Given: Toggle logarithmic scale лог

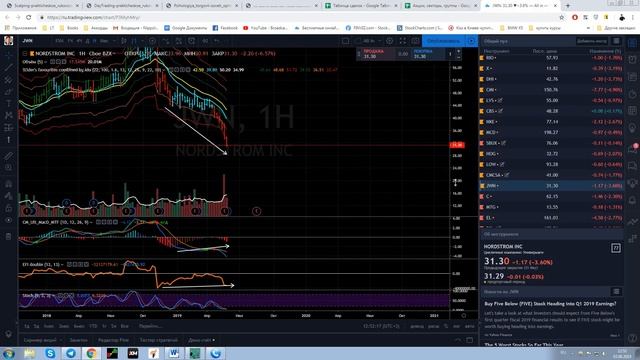Looking at the screenshot, I should [x=456, y=326].
